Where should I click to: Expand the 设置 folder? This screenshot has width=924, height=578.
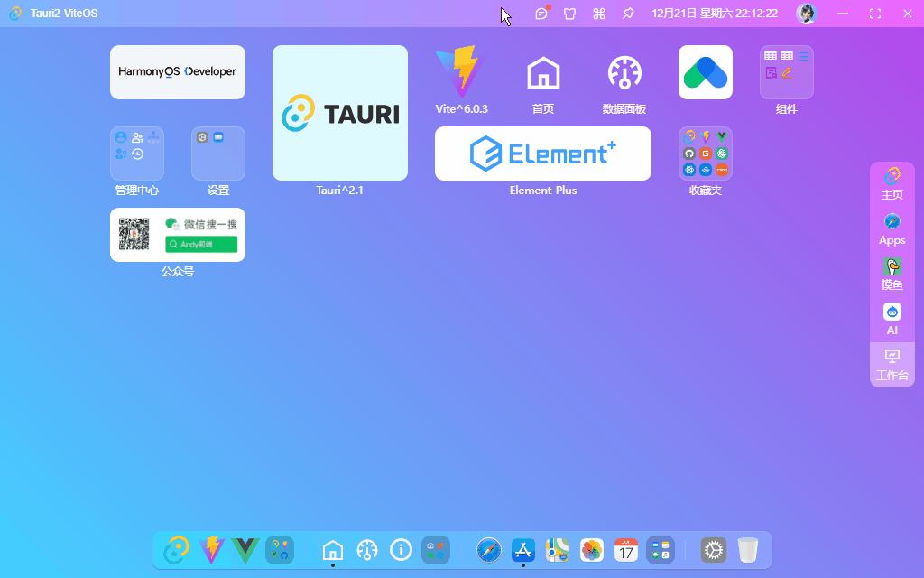click(218, 154)
